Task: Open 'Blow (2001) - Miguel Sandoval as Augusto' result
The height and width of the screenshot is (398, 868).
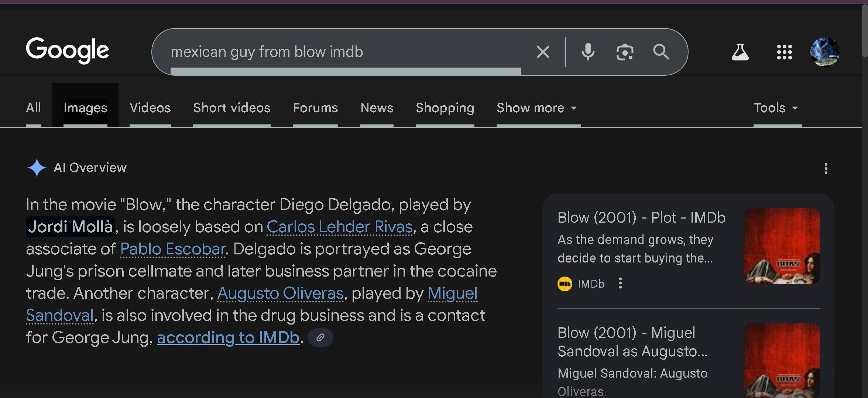Action: pyautogui.click(x=632, y=342)
